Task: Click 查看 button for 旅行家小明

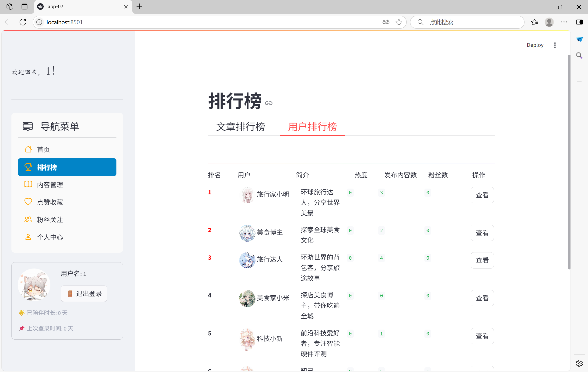Action: coord(482,195)
